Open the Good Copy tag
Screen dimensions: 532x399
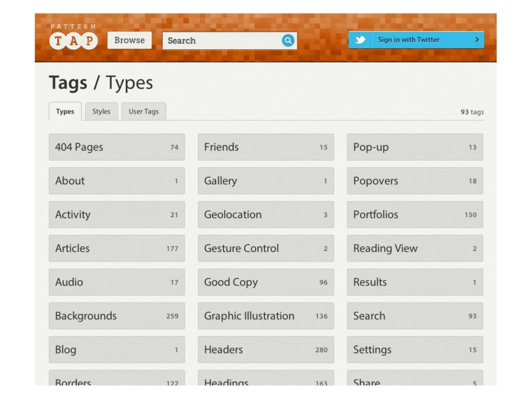click(266, 282)
